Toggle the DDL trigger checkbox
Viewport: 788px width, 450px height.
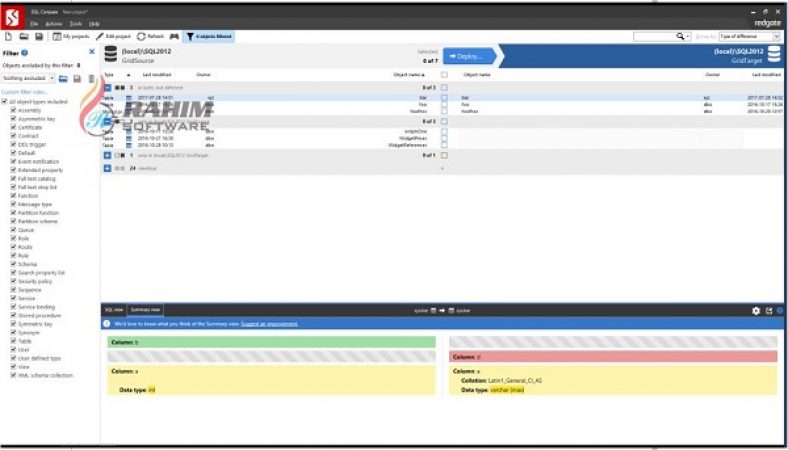(14, 144)
